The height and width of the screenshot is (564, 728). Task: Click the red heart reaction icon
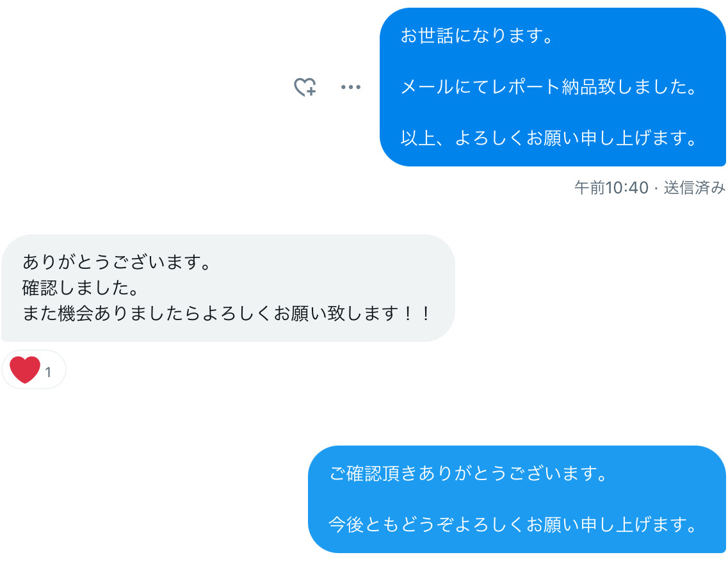(25, 370)
